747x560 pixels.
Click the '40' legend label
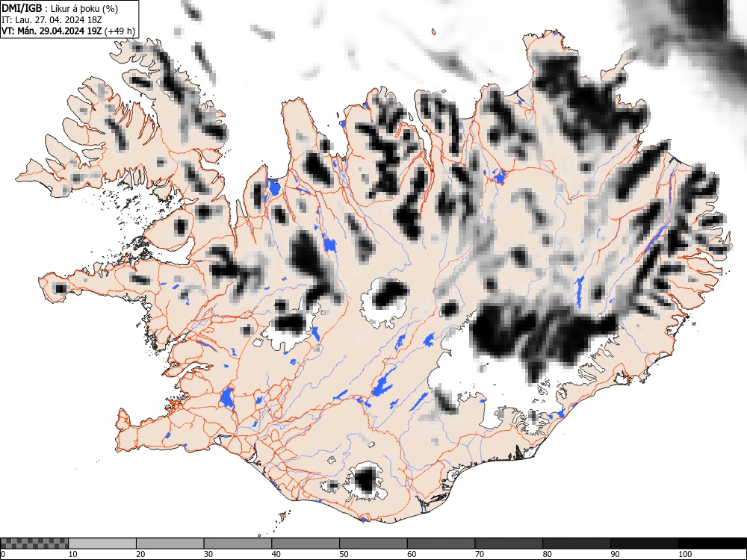coord(276,554)
